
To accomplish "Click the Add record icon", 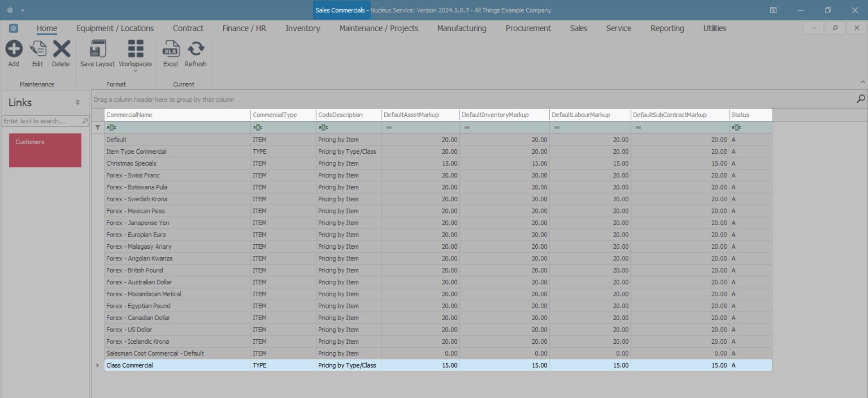I will click(x=14, y=49).
